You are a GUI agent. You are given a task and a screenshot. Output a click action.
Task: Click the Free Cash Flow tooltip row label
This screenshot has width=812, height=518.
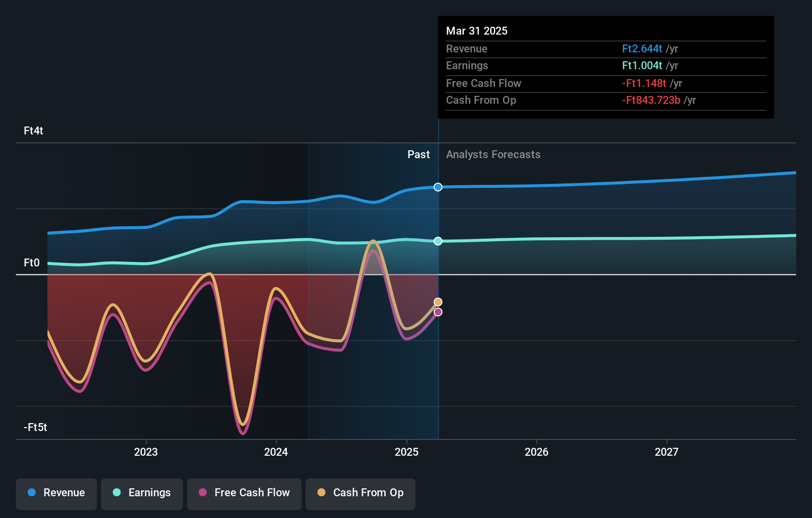484,83
